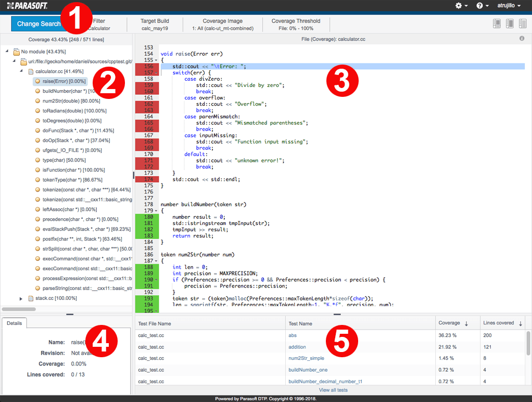This screenshot has height=402, width=532.
Task: Open the settings gear menu
Action: (461, 5)
